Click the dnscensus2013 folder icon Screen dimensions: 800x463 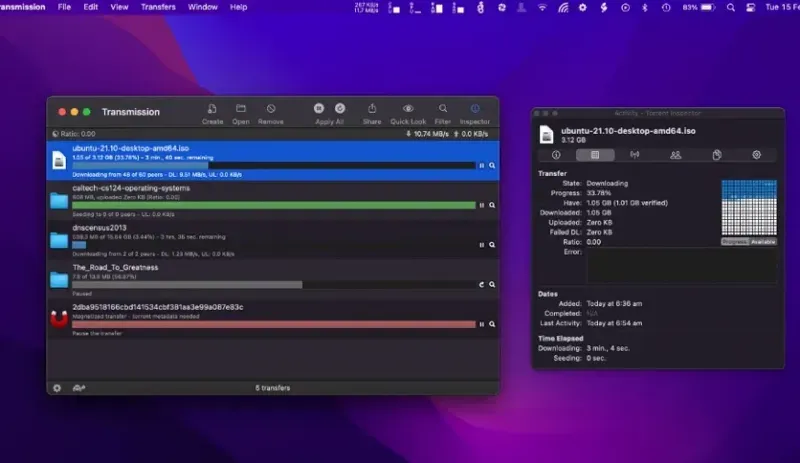pos(59,240)
